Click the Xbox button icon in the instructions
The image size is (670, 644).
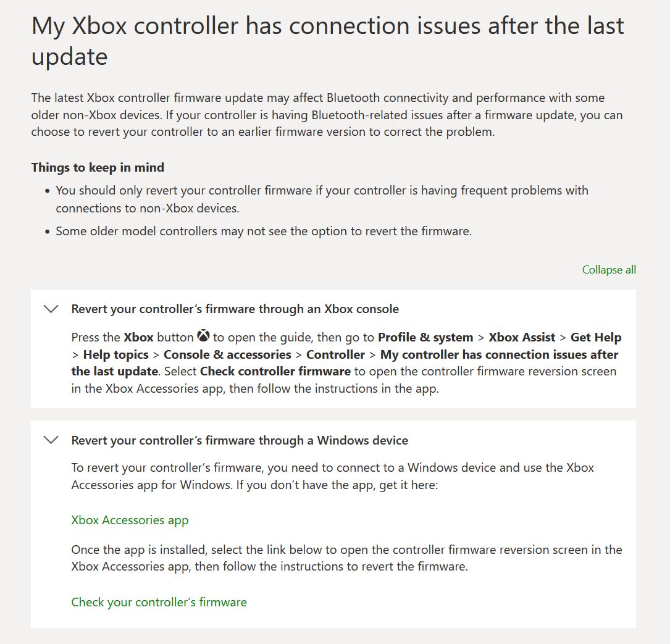203,337
